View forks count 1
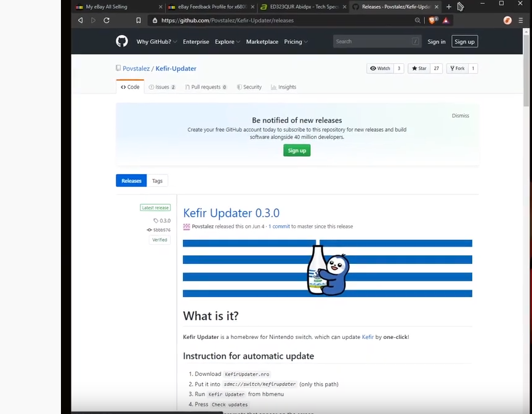 [473, 68]
